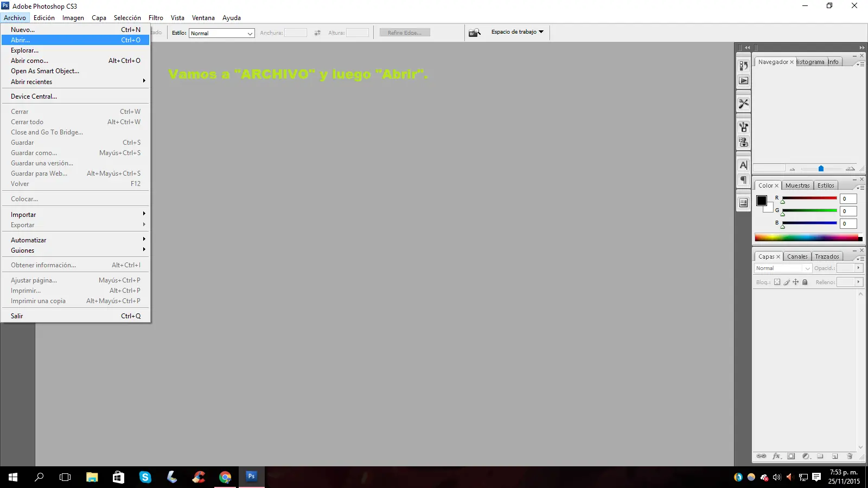Open the Espacio de trabajo dropdown
Viewport: 868px width, 488px height.
point(518,32)
